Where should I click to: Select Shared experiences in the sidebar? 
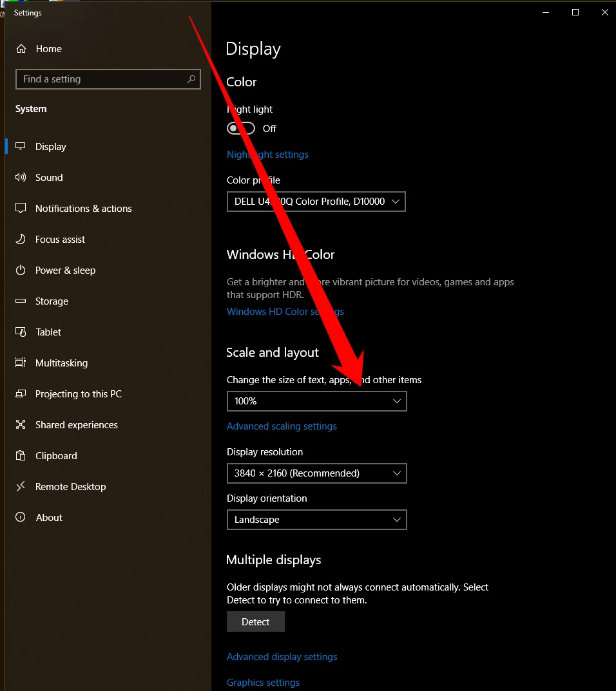pos(76,425)
